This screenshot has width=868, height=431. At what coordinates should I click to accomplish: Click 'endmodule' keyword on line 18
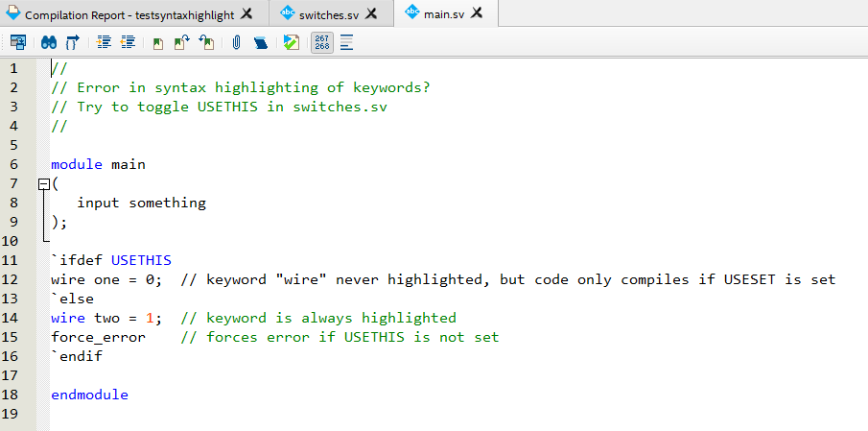(90, 395)
